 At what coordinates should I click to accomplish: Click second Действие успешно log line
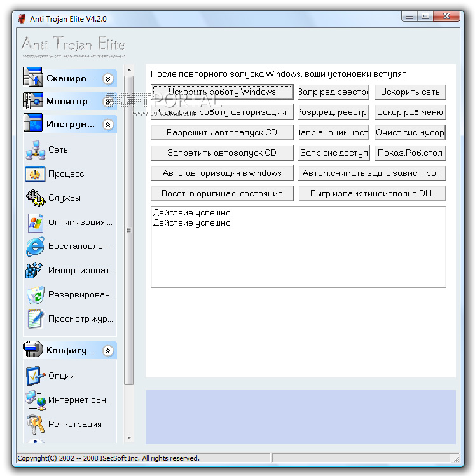(191, 223)
